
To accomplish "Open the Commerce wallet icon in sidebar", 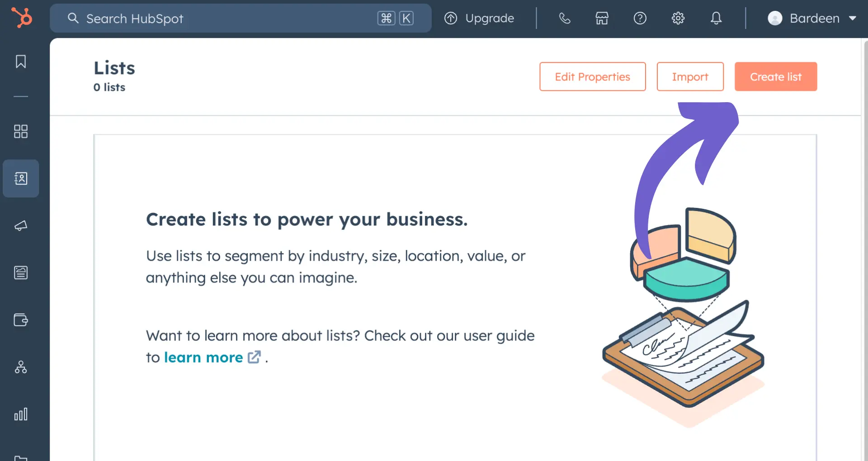I will coord(21,320).
